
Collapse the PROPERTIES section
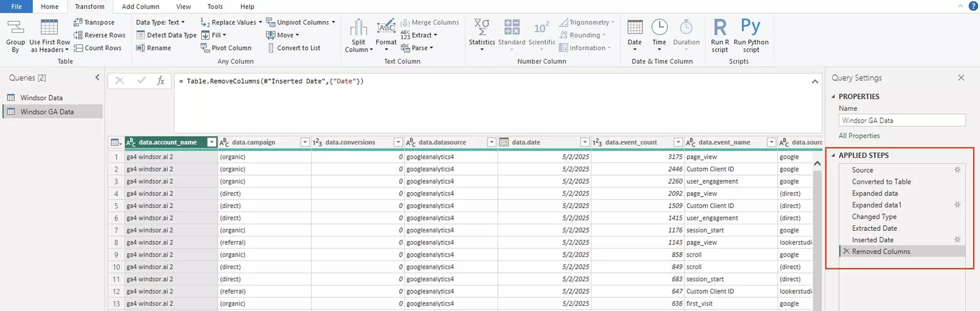coord(833,96)
